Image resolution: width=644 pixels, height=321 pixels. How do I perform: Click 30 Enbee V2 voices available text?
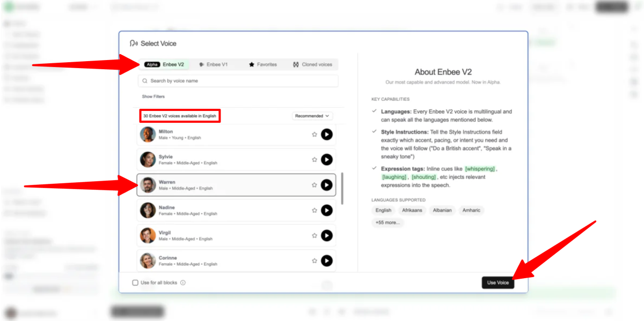(180, 116)
